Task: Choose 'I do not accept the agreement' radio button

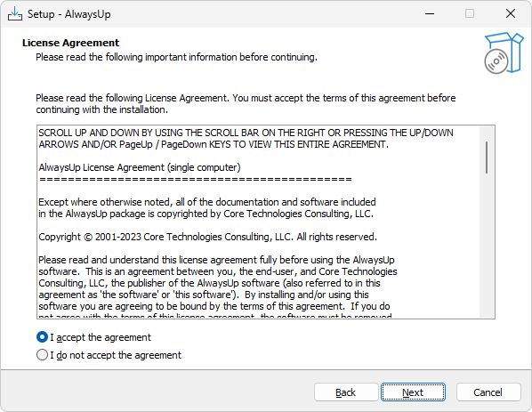Action: 42,355
